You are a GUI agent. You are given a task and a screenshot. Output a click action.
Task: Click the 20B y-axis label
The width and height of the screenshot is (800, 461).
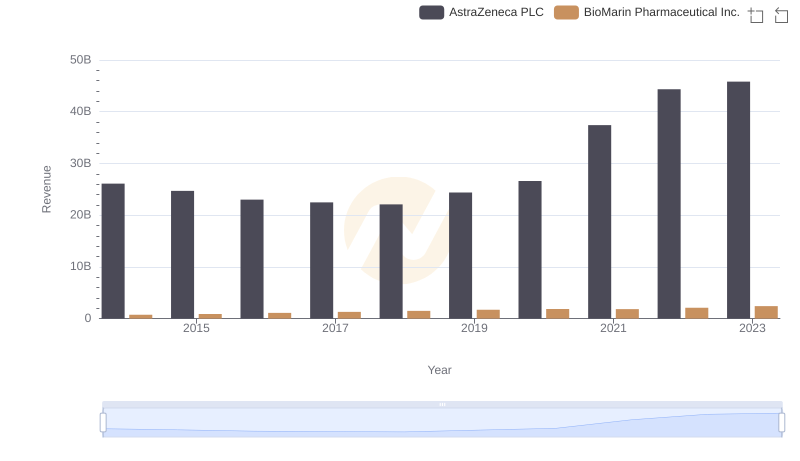click(81, 215)
